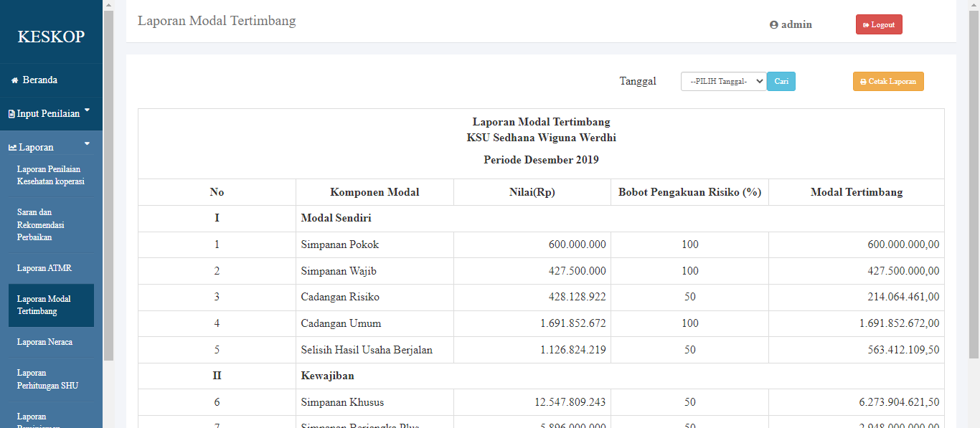980x428 pixels.
Task: Click the No column header
Action: pos(217,192)
